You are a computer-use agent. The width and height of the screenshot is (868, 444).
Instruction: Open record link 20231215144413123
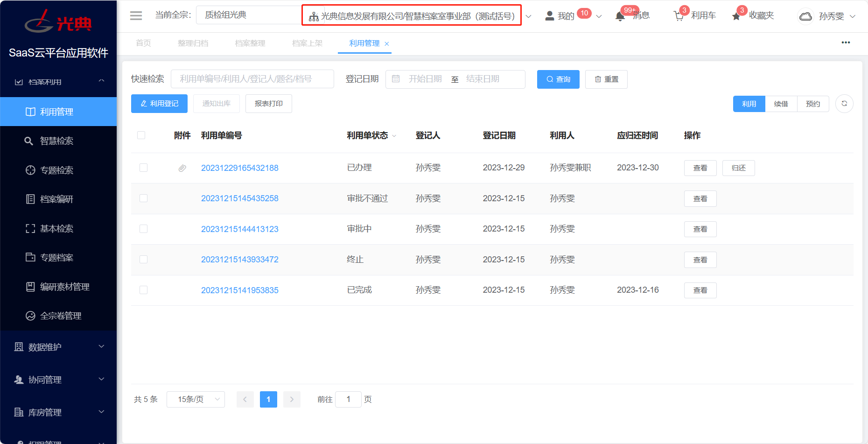239,229
